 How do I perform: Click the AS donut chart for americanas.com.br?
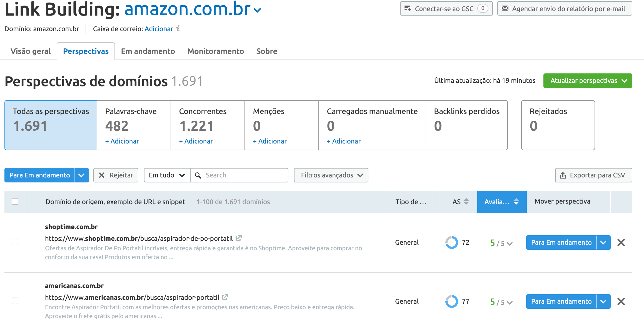tap(451, 301)
